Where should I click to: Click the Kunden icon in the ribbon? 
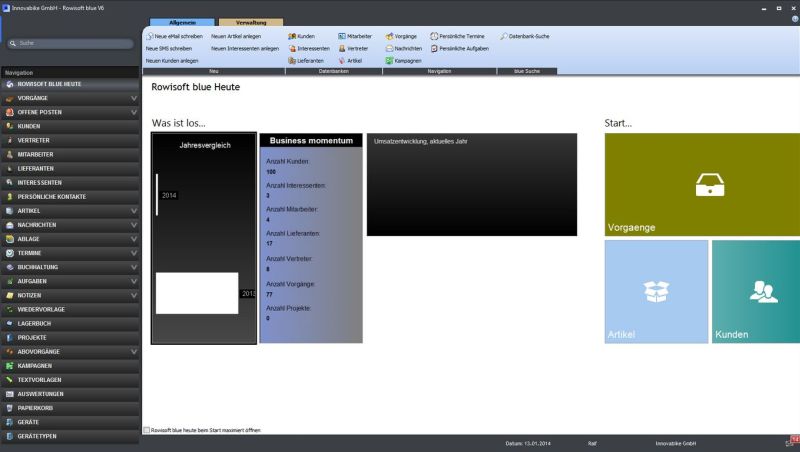(292, 36)
